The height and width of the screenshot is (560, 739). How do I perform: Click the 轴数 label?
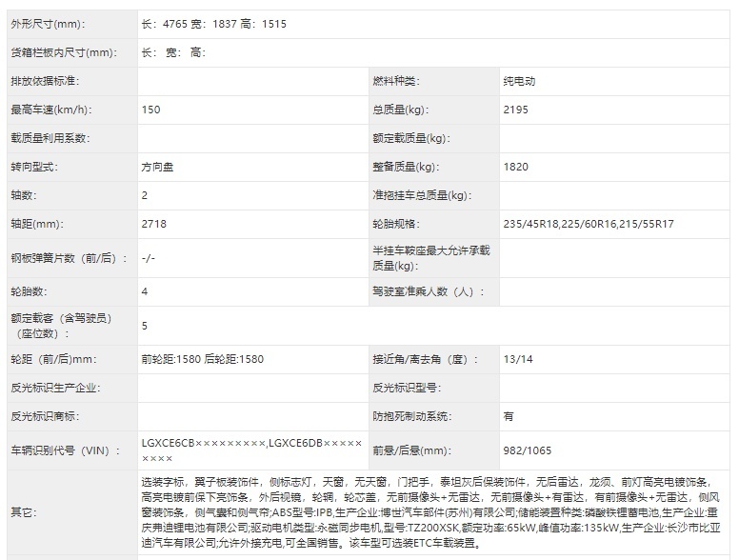[x=24, y=195]
